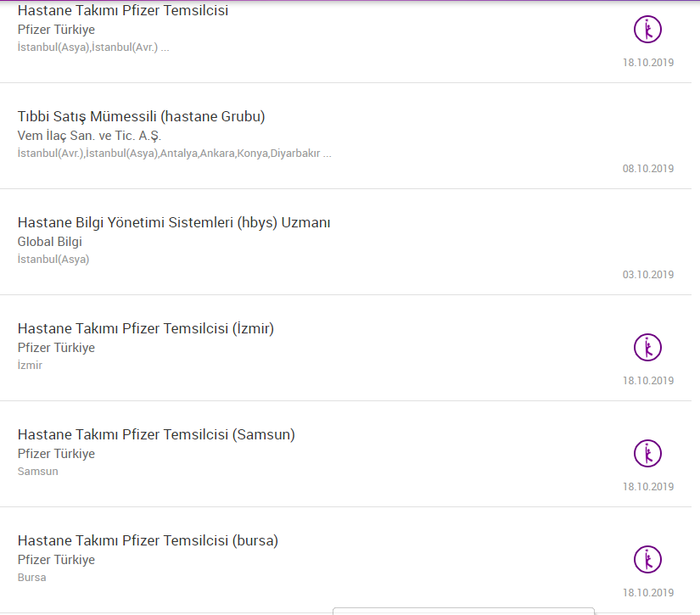Click the 03.10.2019 posting date
The width and height of the screenshot is (700, 615).
pos(648,275)
